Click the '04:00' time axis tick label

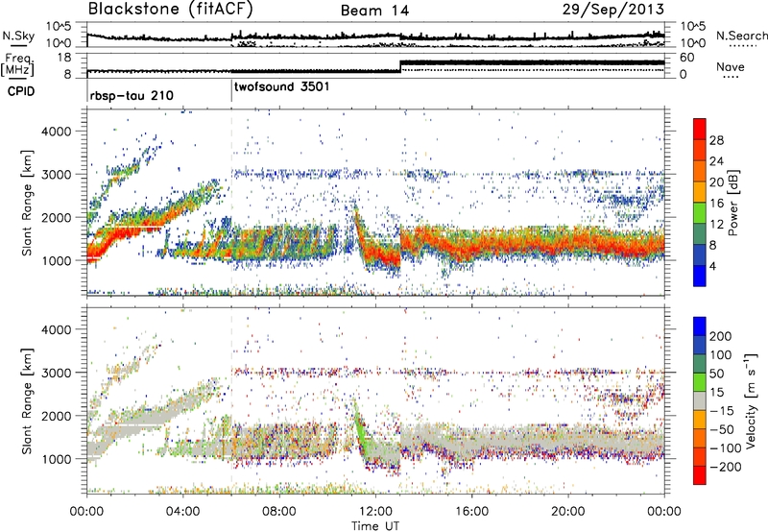(x=182, y=512)
